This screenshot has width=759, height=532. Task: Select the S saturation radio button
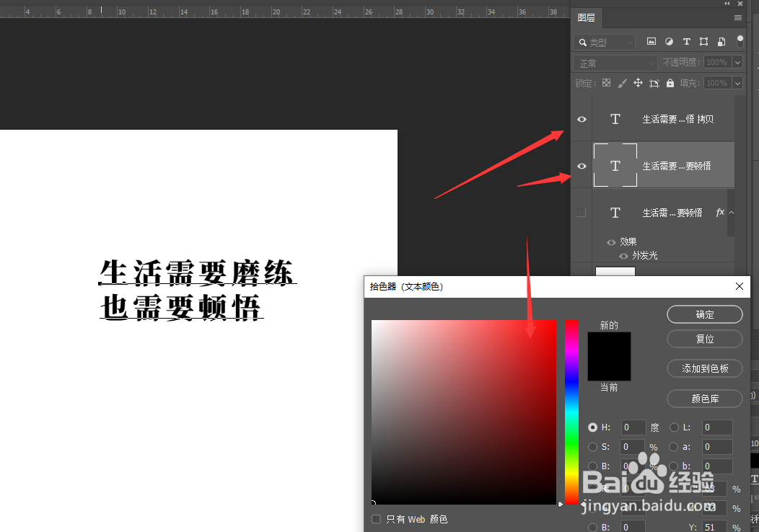pyautogui.click(x=592, y=447)
